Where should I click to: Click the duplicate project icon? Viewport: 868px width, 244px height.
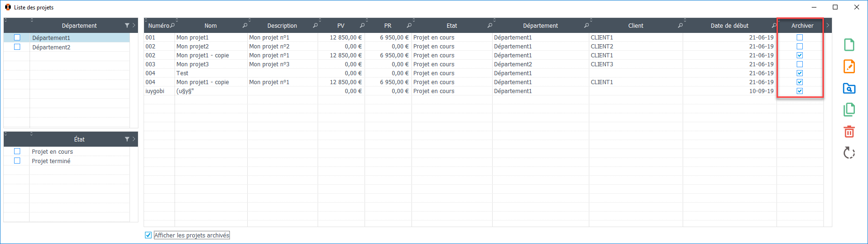(x=849, y=110)
